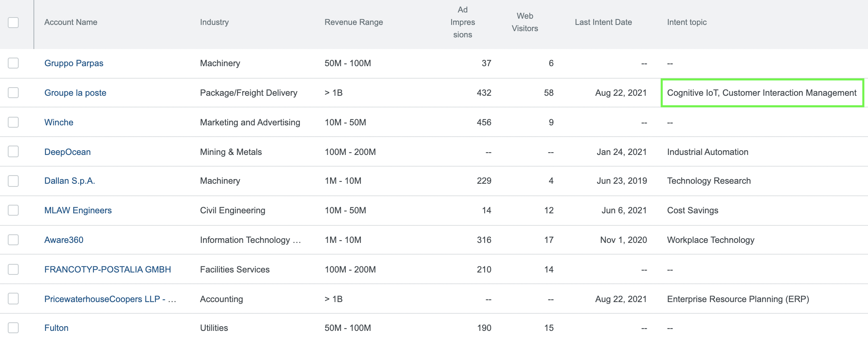Open FRANCOTYP-POSTALIA GMBH account
The width and height of the screenshot is (868, 341).
(107, 269)
